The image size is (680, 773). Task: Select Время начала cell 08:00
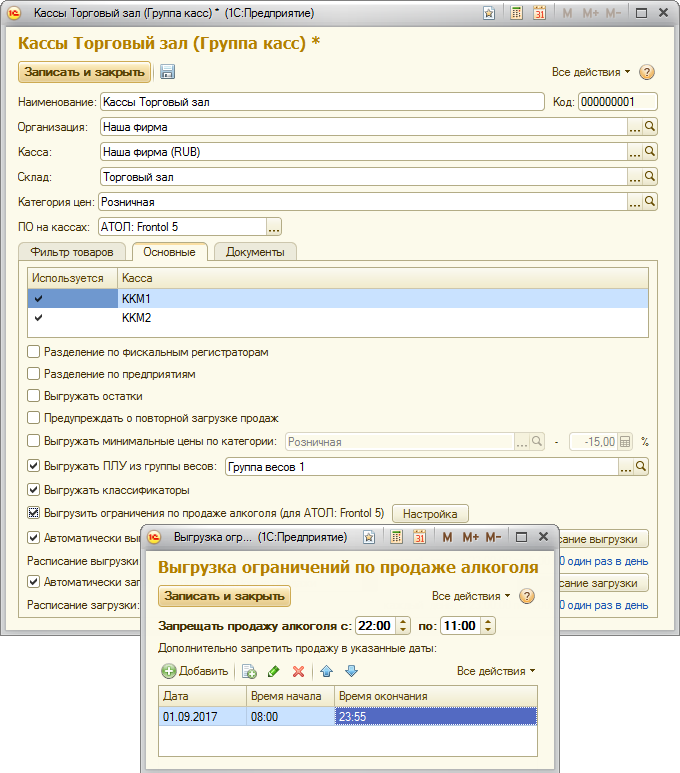coord(290,716)
